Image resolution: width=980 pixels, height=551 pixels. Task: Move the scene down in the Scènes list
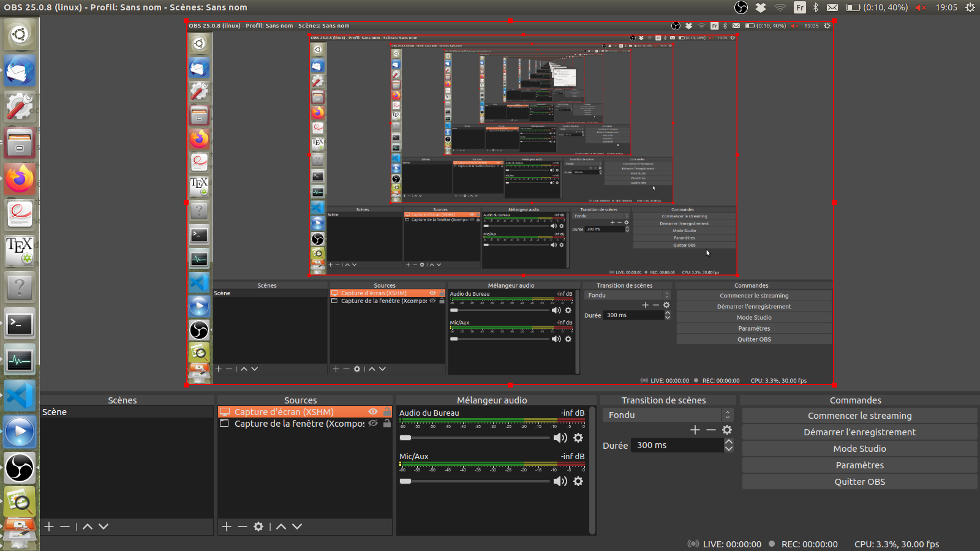pos(104,527)
